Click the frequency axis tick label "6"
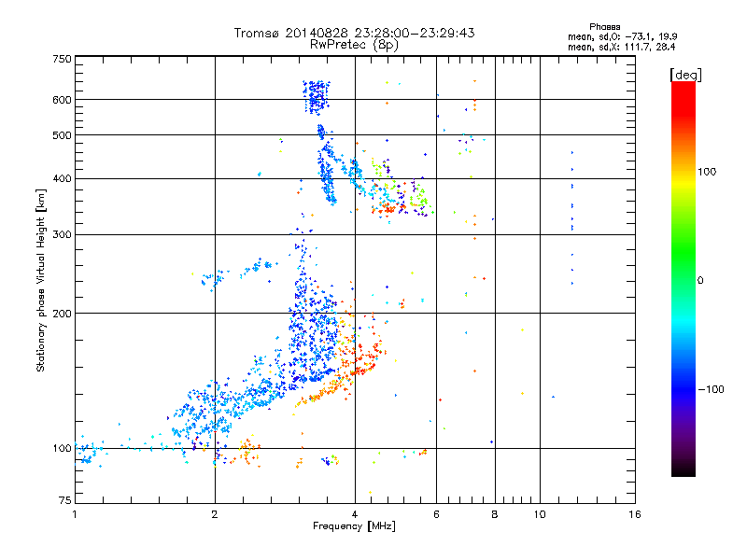 (436, 514)
